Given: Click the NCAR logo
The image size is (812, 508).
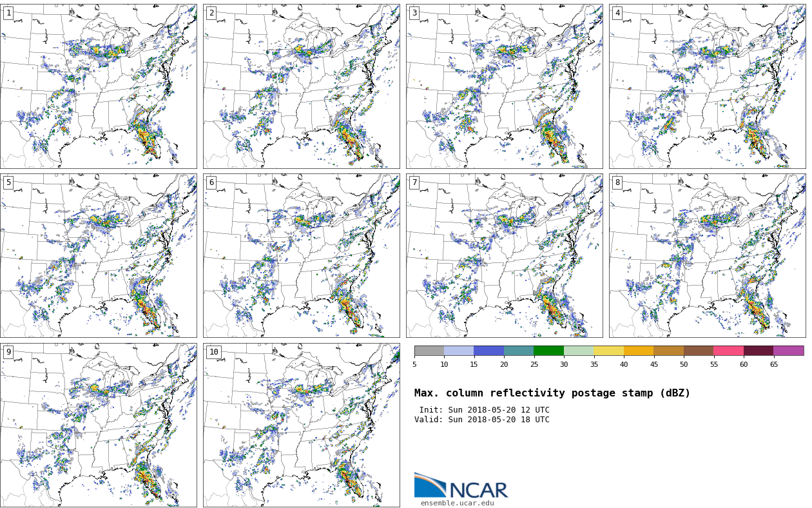Looking at the screenshot, I should [461, 485].
